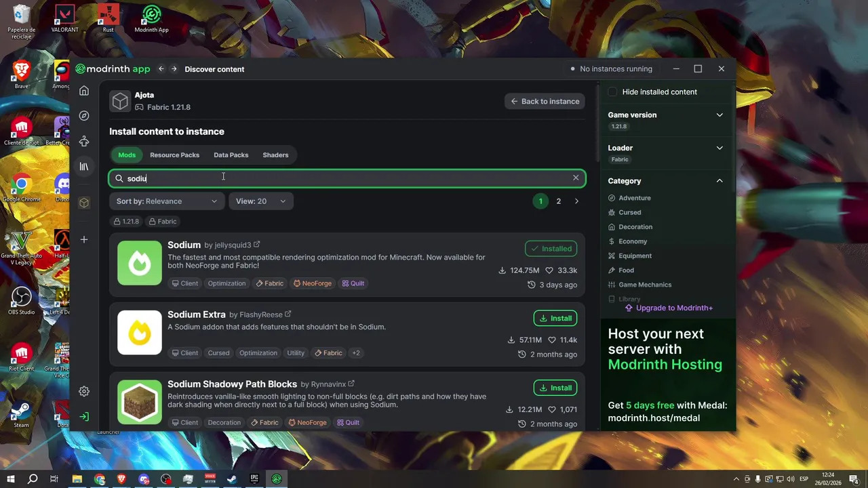Click into the mod search field
Image resolution: width=868 pixels, height=488 pixels.
[347, 178]
